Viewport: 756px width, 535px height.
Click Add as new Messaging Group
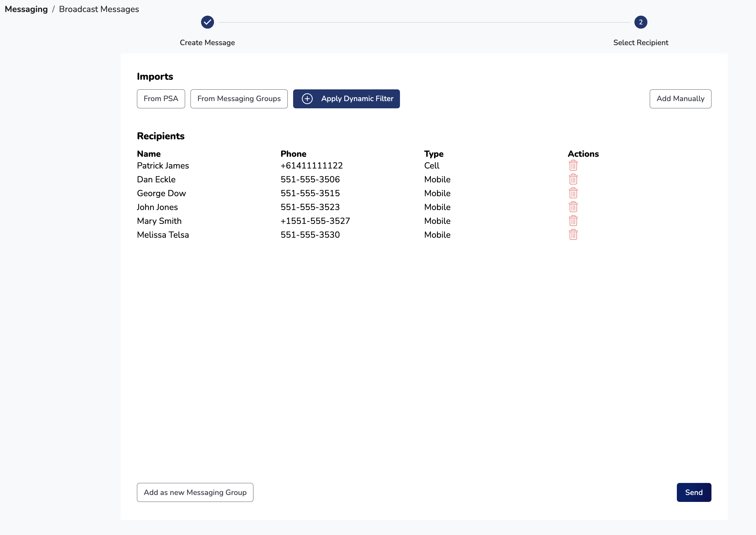(x=195, y=492)
